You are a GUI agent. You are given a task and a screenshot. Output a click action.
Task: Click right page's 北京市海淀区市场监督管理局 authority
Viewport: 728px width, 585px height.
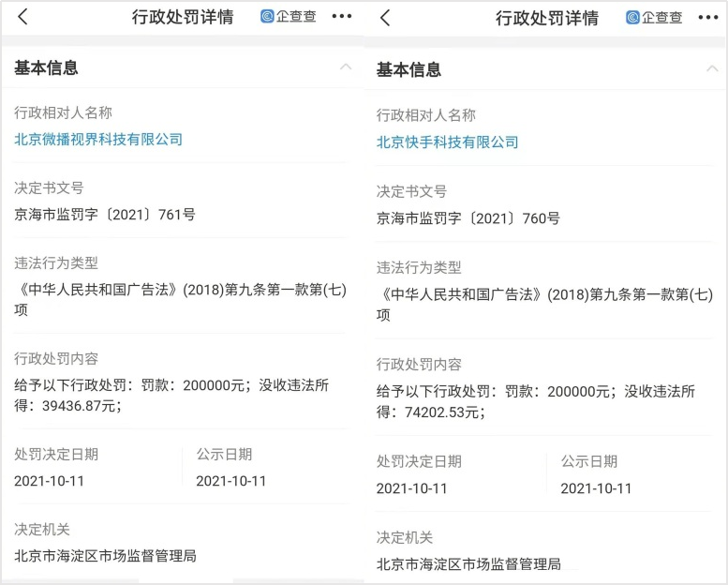click(468, 564)
